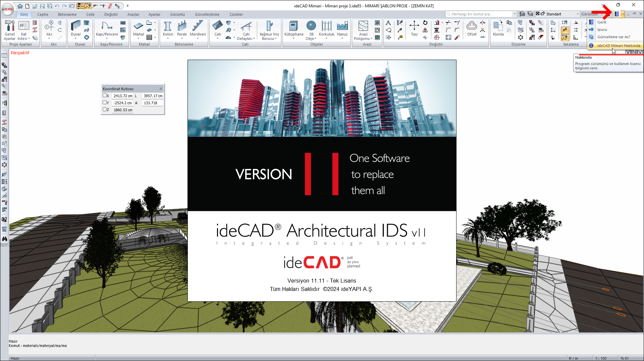
Task: Toggle the Y checkbox in Koordinat Kutusu
Action: point(105,103)
